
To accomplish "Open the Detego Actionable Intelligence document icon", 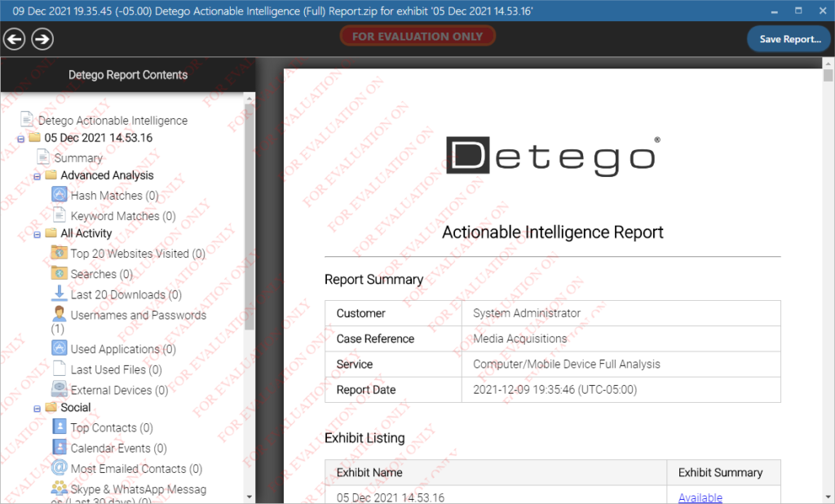I will 27,119.
